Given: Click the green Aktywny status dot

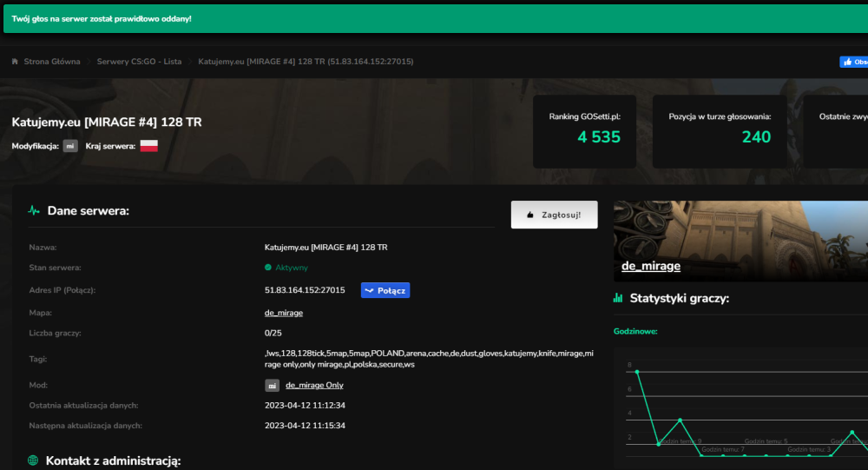Looking at the screenshot, I should (268, 268).
